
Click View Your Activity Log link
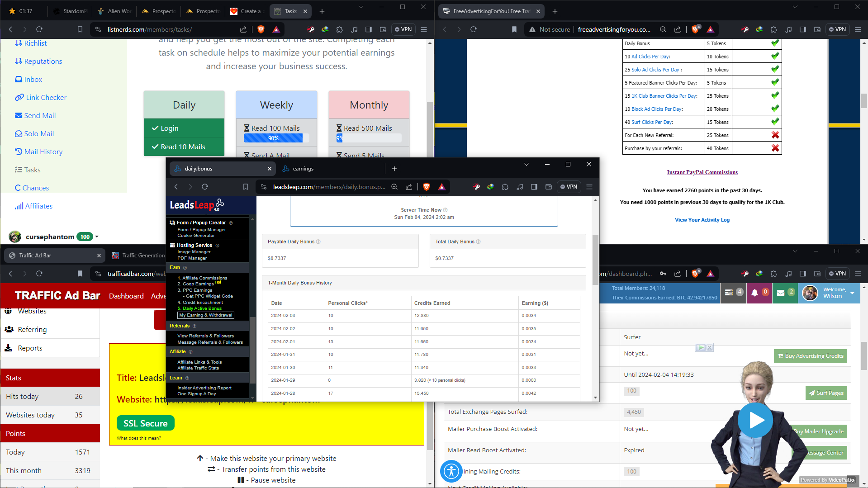[702, 220]
